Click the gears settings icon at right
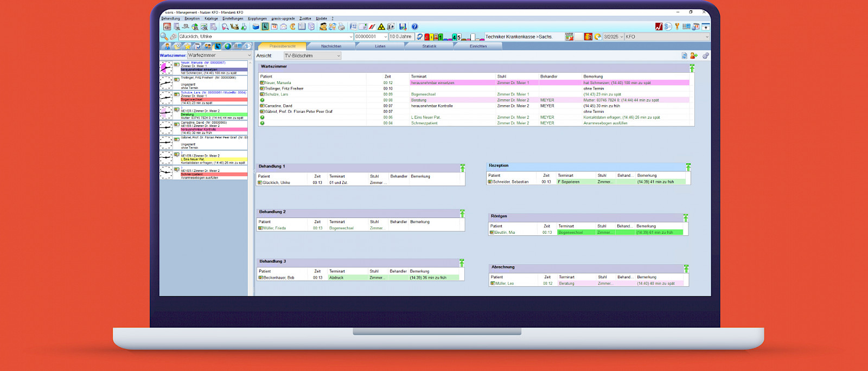 click(x=706, y=56)
